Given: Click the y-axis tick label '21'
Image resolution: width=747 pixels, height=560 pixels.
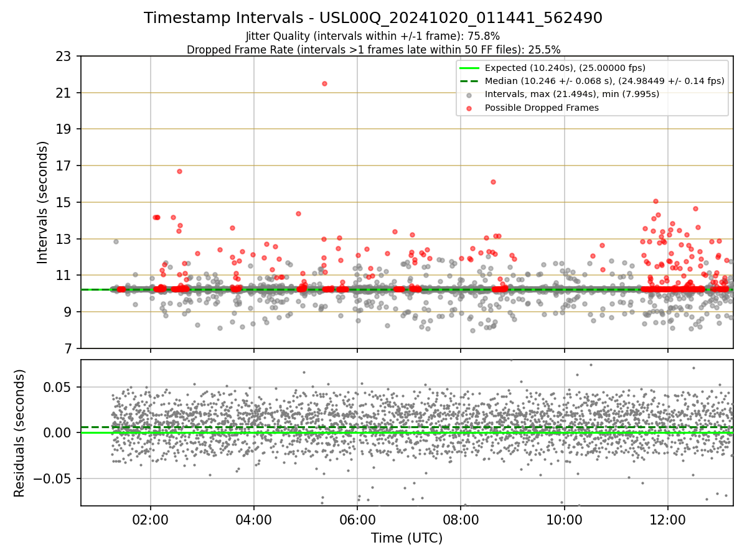Looking at the screenshot, I should click(x=65, y=93).
